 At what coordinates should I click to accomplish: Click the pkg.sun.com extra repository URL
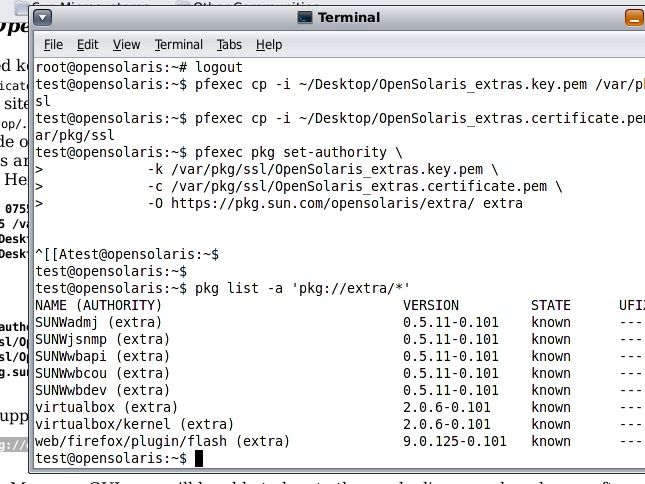tap(322, 203)
